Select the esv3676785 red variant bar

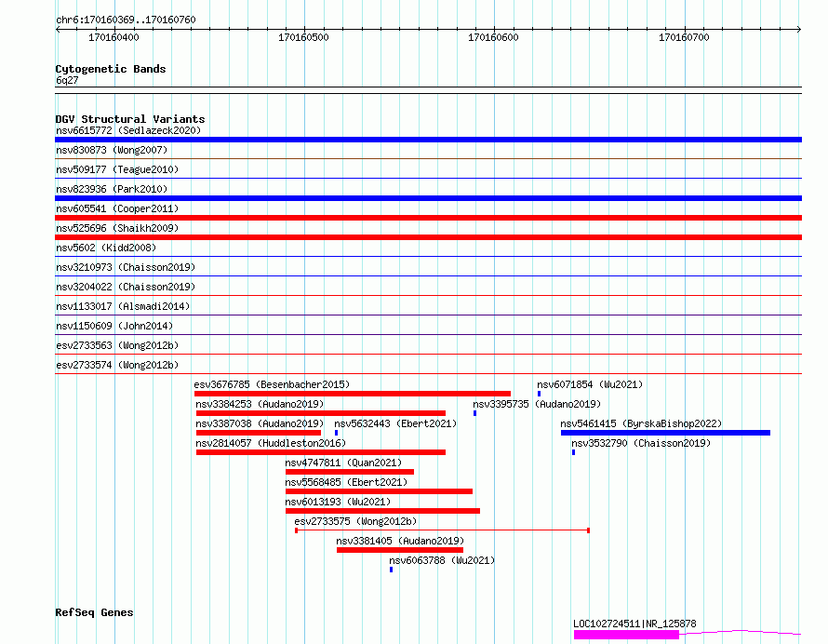pos(353,394)
